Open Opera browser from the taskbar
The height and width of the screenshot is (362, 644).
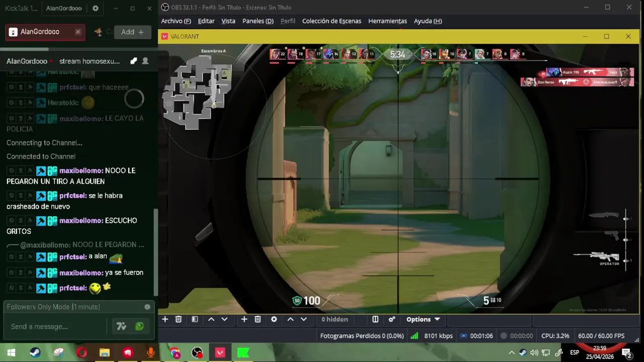point(81,353)
